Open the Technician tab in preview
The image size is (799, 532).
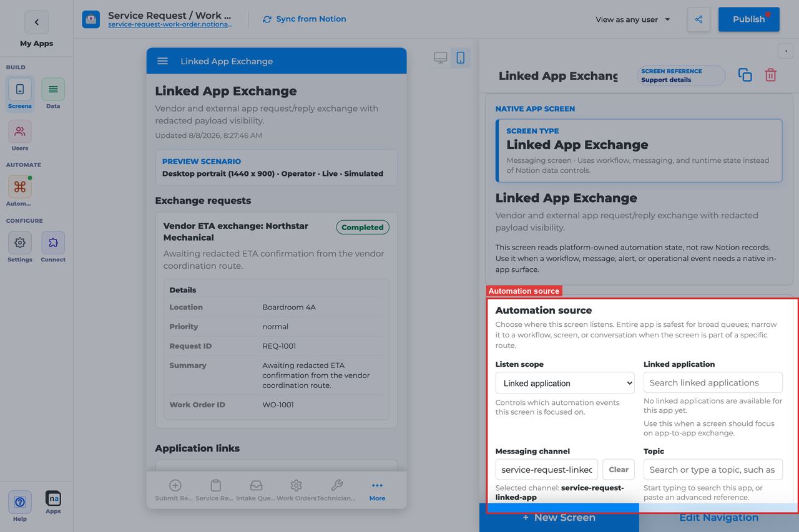(x=336, y=490)
